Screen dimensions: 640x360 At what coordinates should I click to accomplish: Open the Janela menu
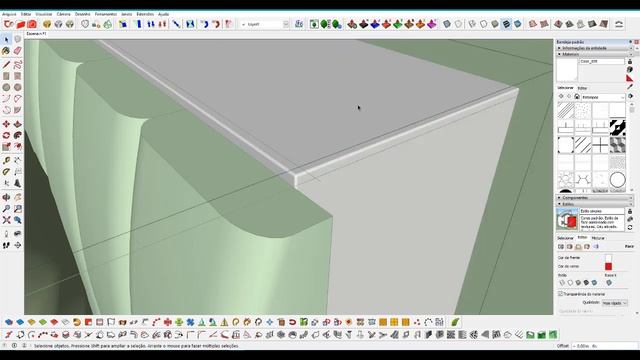point(127,14)
